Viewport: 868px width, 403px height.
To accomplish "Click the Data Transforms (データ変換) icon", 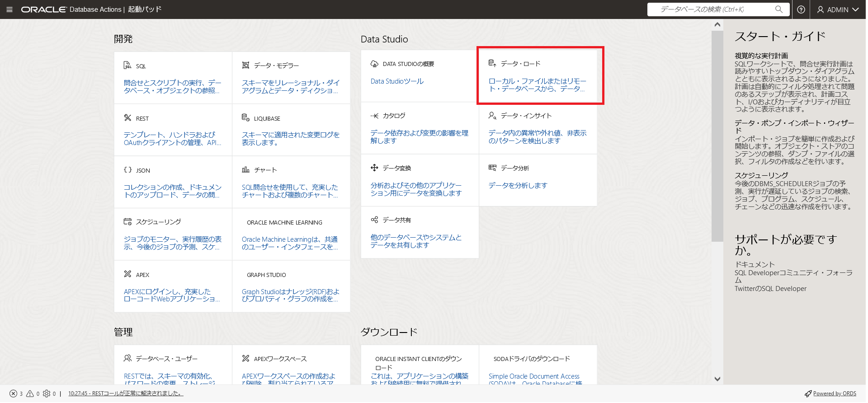I will pos(374,168).
